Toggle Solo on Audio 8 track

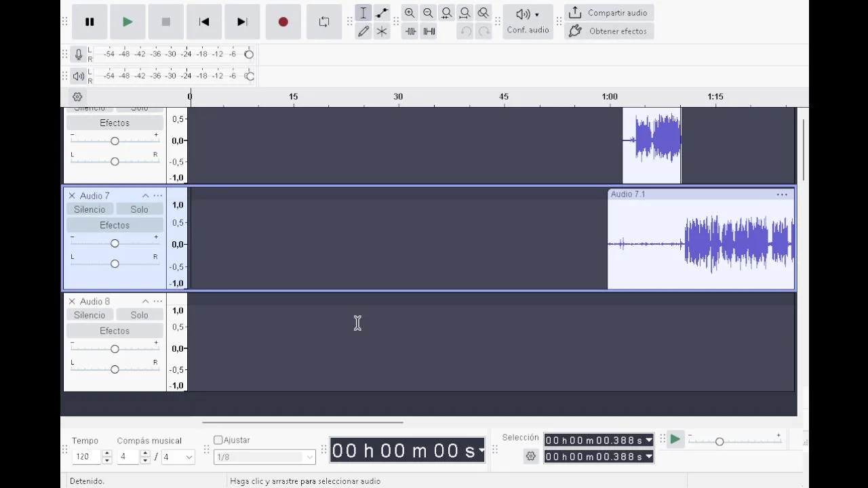tap(139, 315)
